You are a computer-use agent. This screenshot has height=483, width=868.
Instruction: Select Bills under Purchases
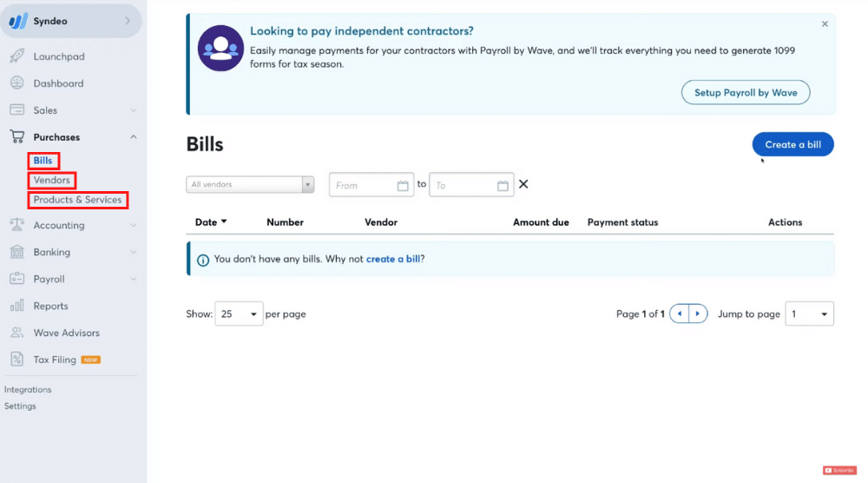click(43, 161)
